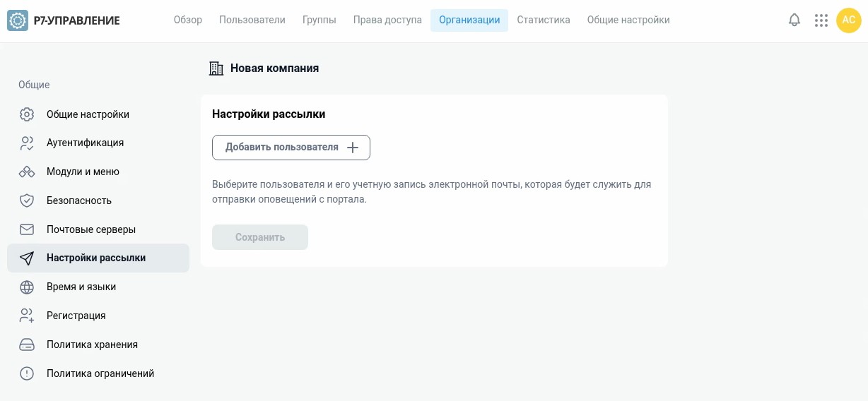Click the Аутентификация user-check icon
The height and width of the screenshot is (401, 868).
pyautogui.click(x=27, y=143)
